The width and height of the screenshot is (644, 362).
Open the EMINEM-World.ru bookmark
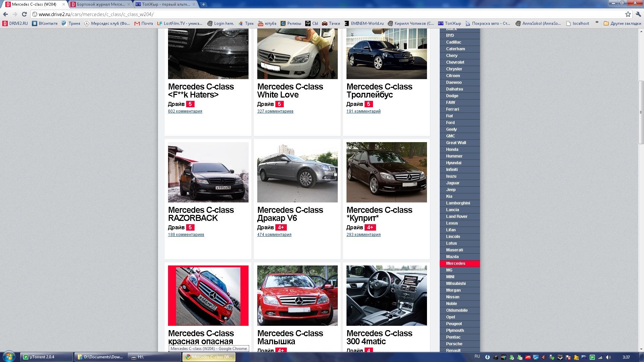click(x=364, y=23)
